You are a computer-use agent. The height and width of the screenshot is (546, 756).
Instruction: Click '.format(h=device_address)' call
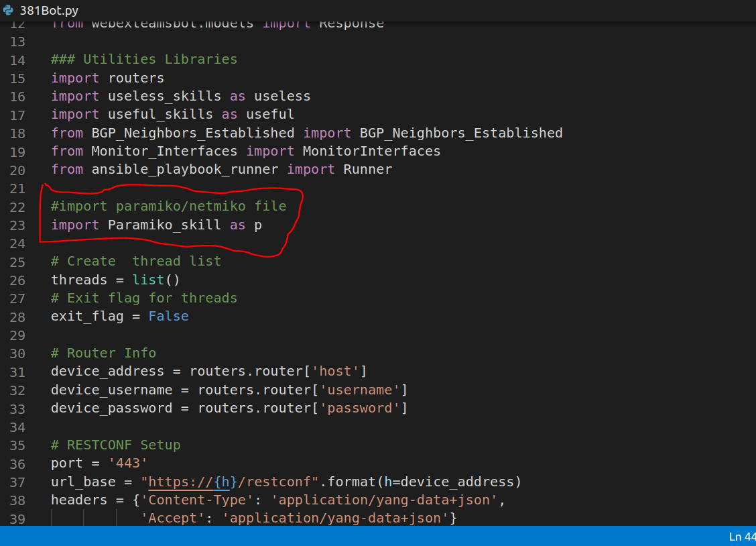tap(420, 482)
